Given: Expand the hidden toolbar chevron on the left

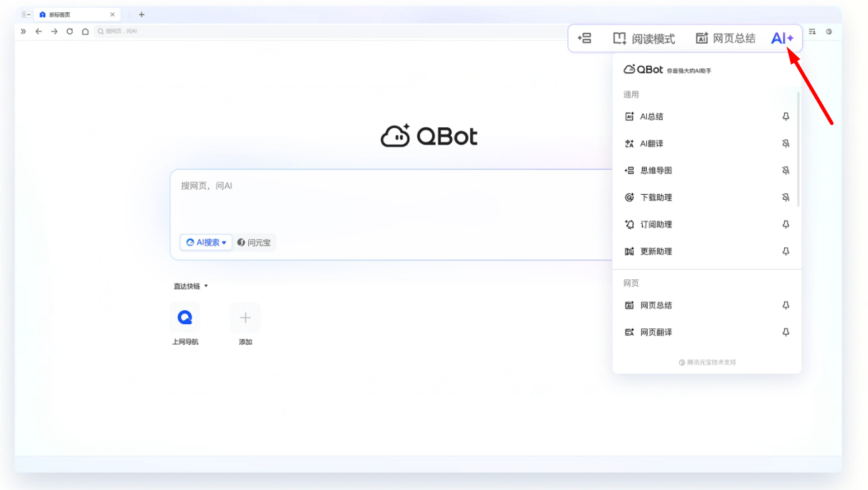Looking at the screenshot, I should point(24,32).
